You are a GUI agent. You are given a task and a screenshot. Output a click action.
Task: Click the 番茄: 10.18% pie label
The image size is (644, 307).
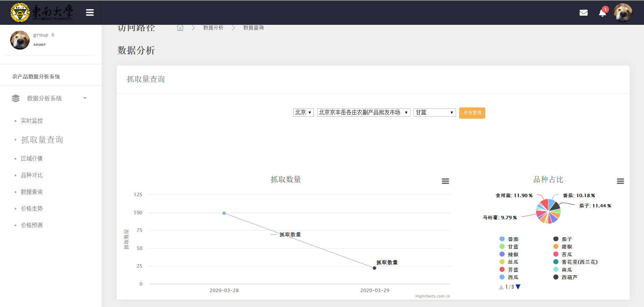[579, 195]
